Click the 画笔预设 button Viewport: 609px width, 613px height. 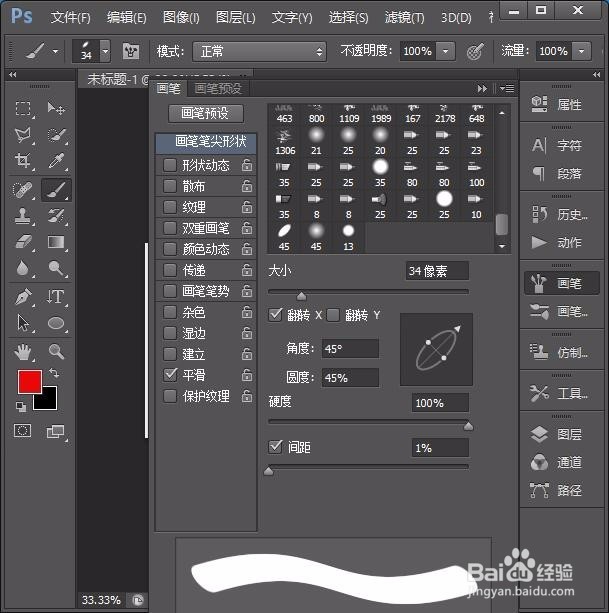point(206,113)
